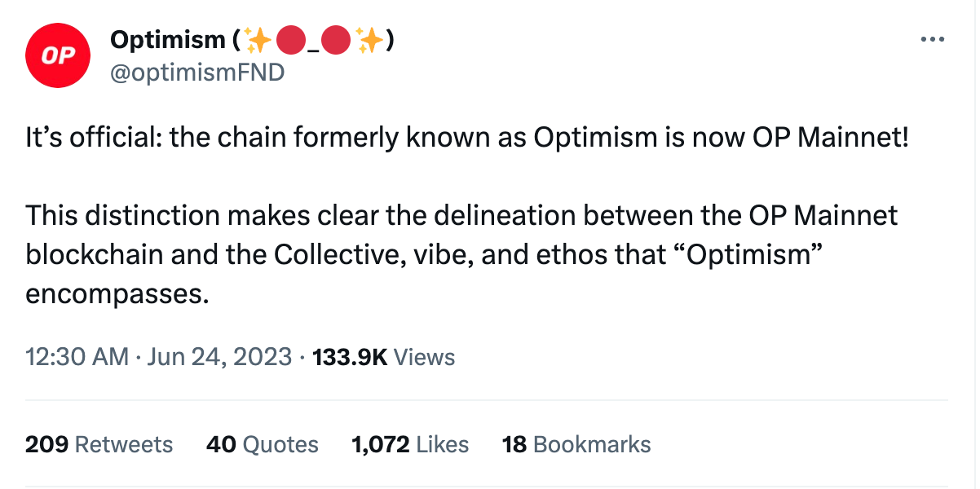See who gave the 1,072 Likes
980x489 pixels.
[x=409, y=444]
